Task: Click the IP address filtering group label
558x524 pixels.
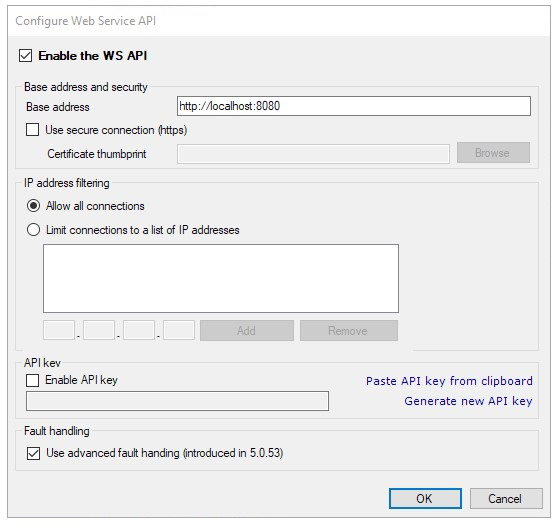Action: tap(67, 183)
